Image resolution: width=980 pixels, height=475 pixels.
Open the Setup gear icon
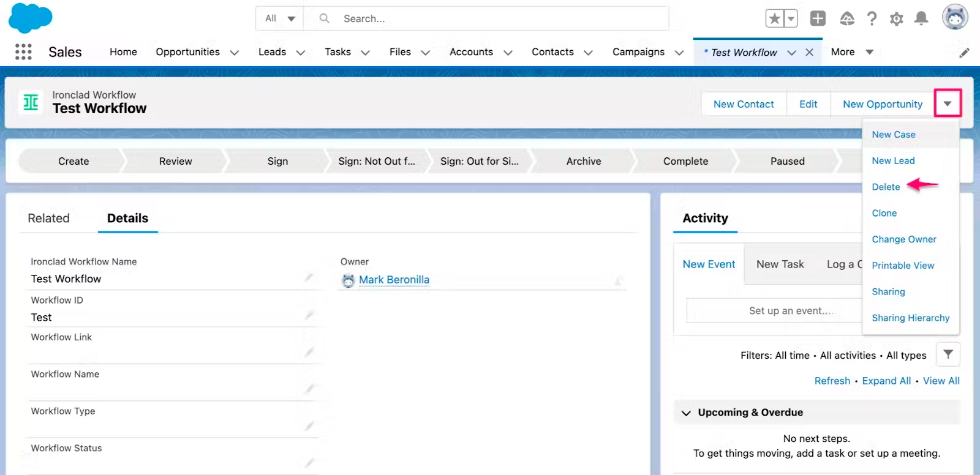pos(896,19)
